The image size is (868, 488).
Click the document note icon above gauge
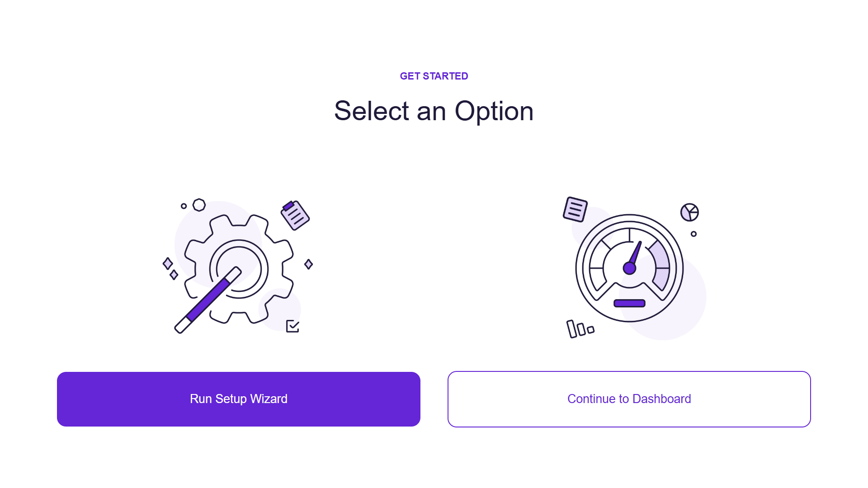575,209
